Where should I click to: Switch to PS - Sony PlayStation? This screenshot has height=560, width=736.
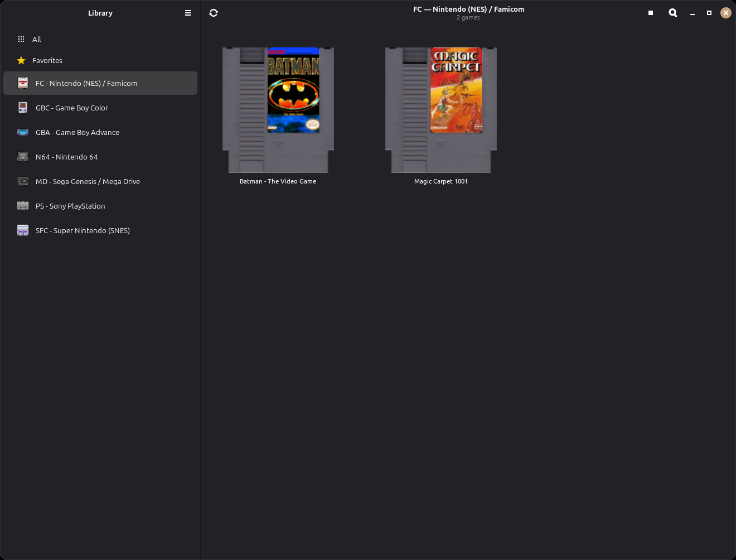pos(100,206)
